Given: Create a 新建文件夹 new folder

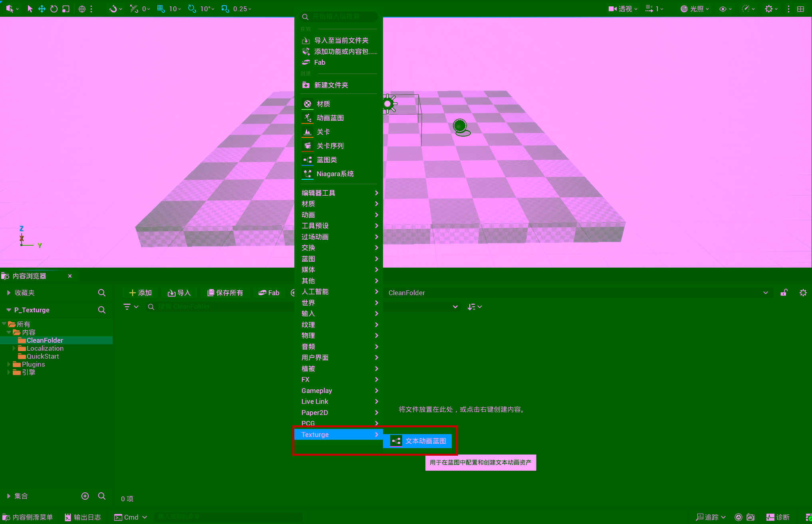Looking at the screenshot, I should (339, 85).
